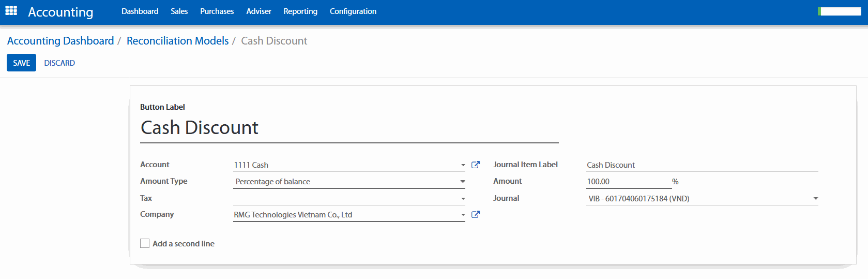Open the Reporting menu

pyautogui.click(x=300, y=11)
